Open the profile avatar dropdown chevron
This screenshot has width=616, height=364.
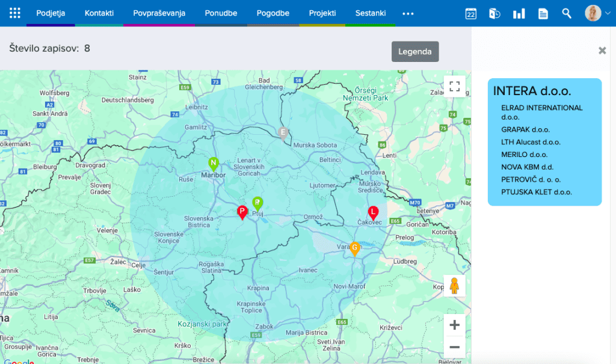[x=608, y=13]
